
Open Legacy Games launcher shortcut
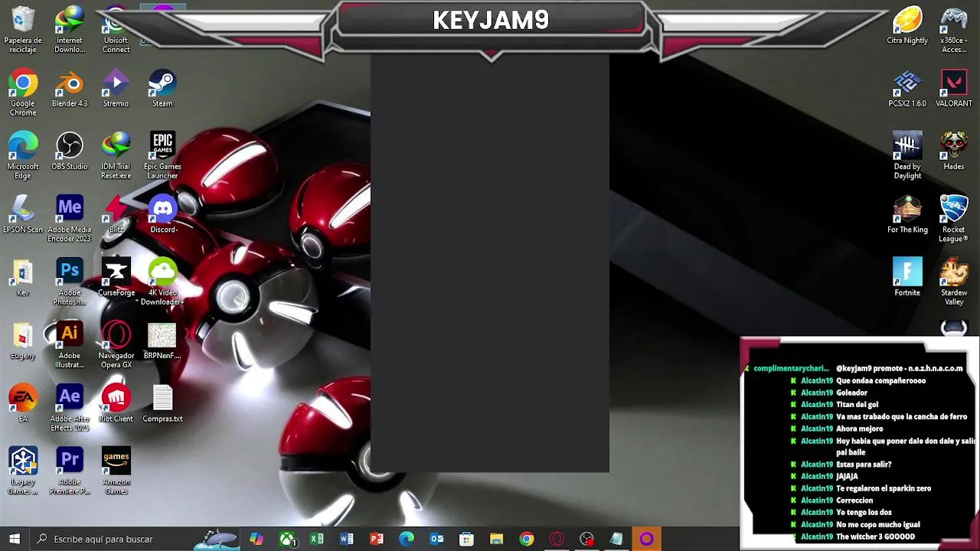tap(23, 471)
